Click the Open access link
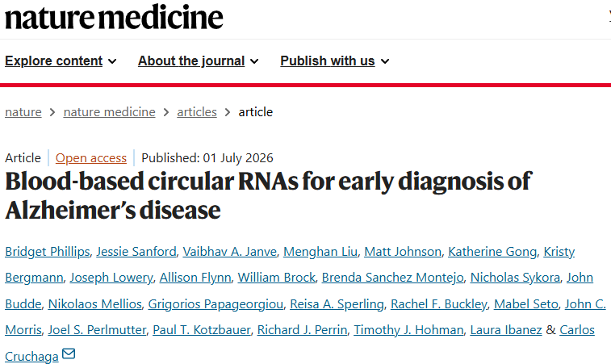Screen dimensions: 611x364 pos(90,158)
